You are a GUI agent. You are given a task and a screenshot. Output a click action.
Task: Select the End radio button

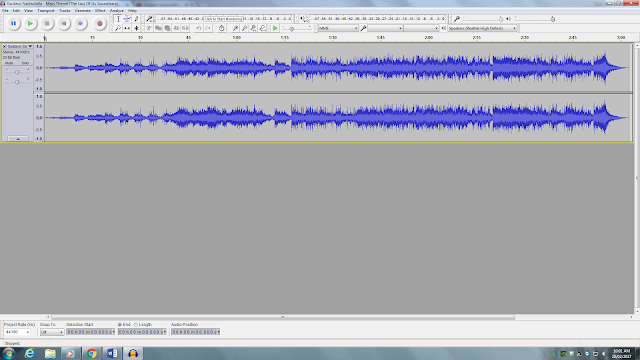click(x=120, y=324)
